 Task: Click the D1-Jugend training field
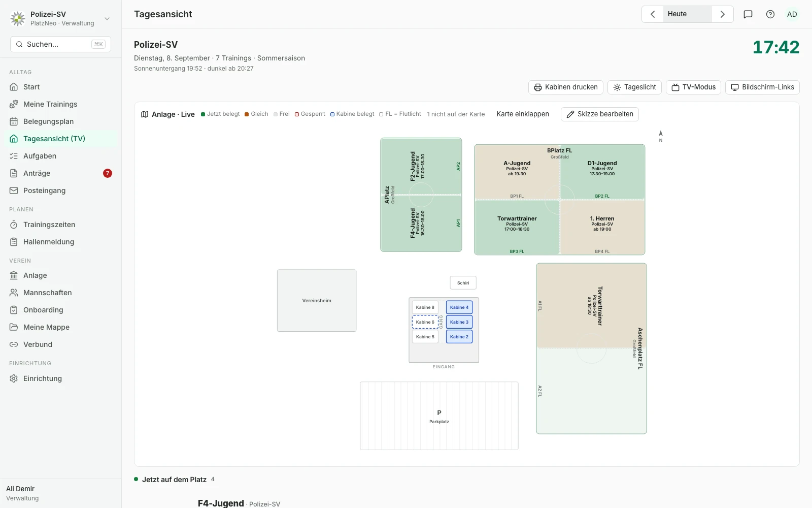tap(602, 172)
